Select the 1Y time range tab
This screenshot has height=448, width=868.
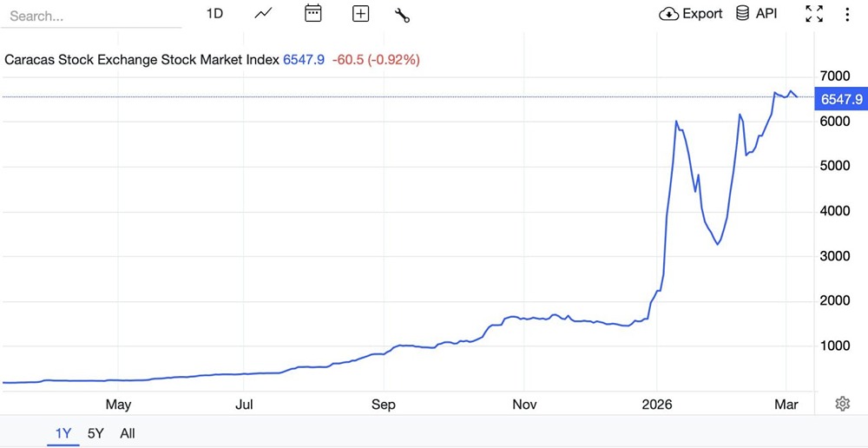[x=63, y=433]
